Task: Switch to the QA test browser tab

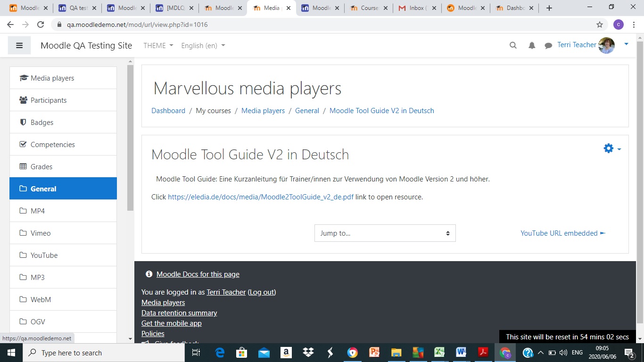Action: (x=76, y=8)
